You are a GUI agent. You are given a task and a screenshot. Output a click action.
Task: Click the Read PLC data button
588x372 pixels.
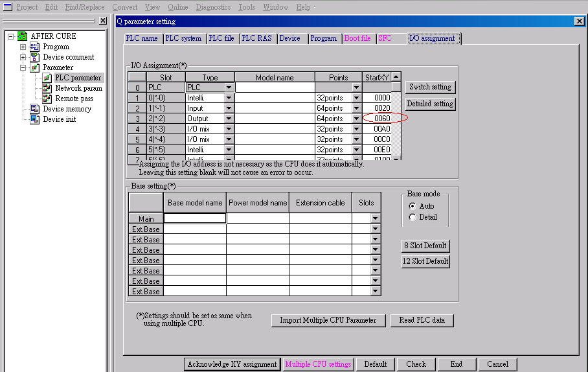422,320
